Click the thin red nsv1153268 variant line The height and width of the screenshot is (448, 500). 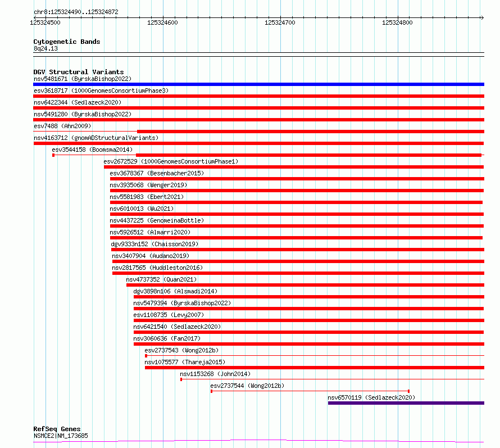click(x=332, y=379)
